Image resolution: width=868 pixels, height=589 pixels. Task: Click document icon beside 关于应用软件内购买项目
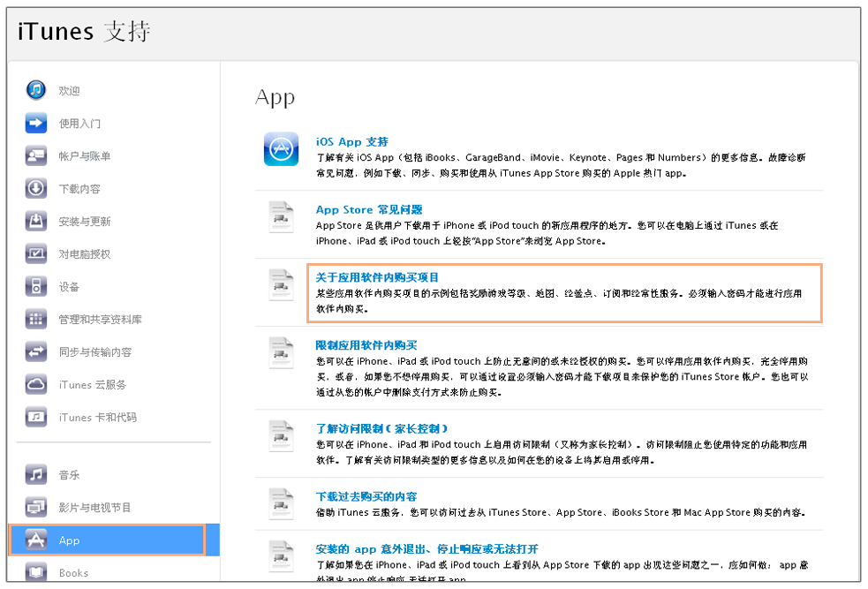pos(281,284)
